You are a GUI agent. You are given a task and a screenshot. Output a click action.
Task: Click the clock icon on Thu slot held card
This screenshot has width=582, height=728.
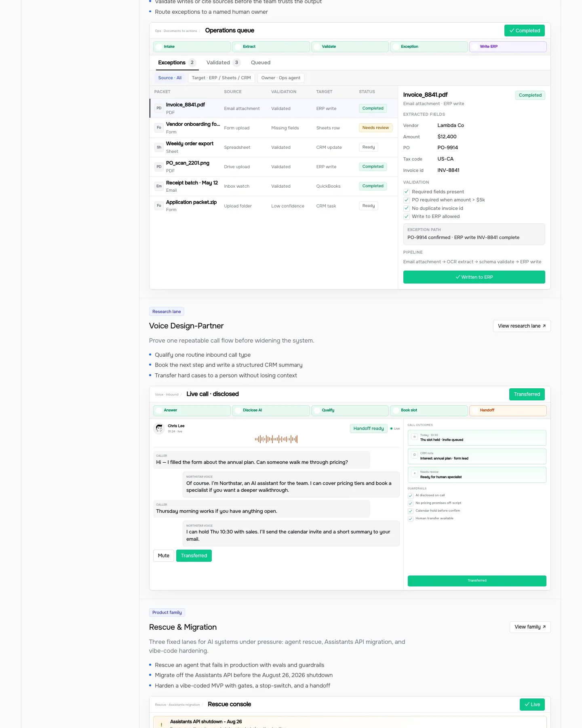pos(414,437)
